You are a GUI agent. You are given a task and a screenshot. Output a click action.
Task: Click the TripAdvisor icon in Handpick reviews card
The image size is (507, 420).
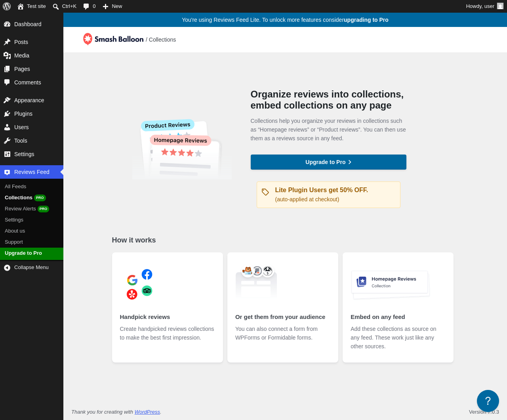click(x=147, y=291)
